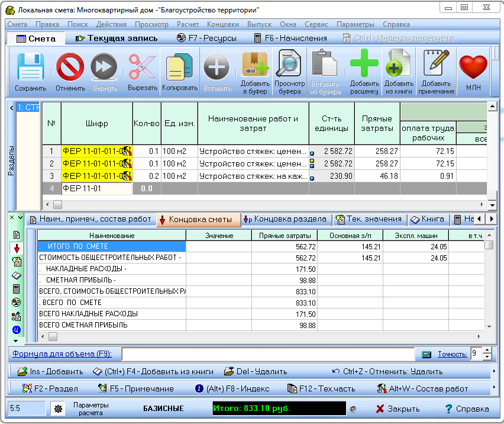Open the Параметры расчета gear icon
504x424 pixels.
pos(58,409)
